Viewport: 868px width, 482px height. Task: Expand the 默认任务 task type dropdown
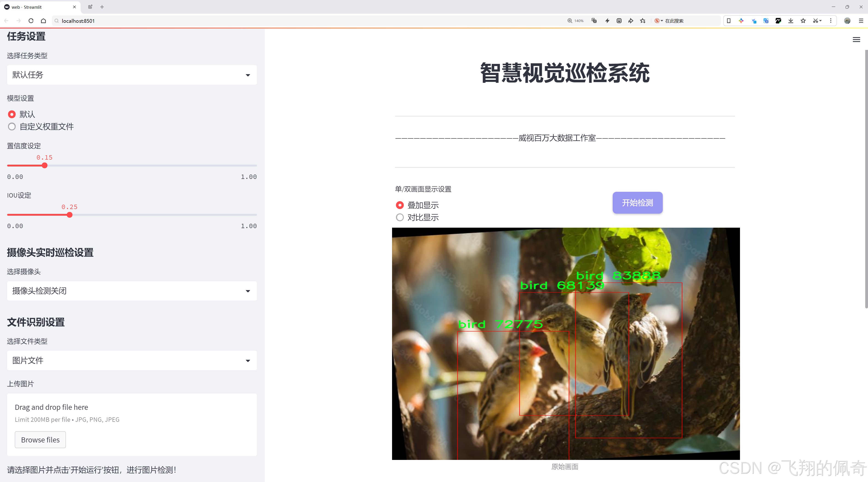[x=132, y=75]
